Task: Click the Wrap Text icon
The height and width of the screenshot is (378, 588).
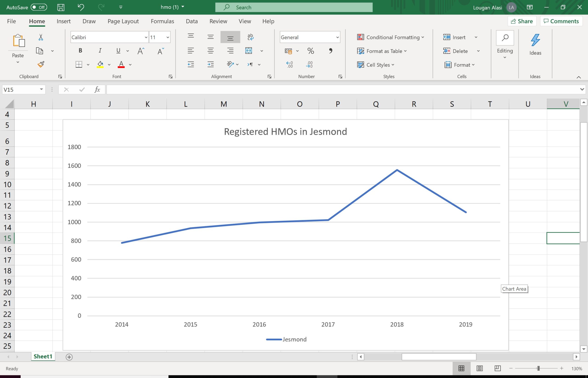Action: pos(250,37)
